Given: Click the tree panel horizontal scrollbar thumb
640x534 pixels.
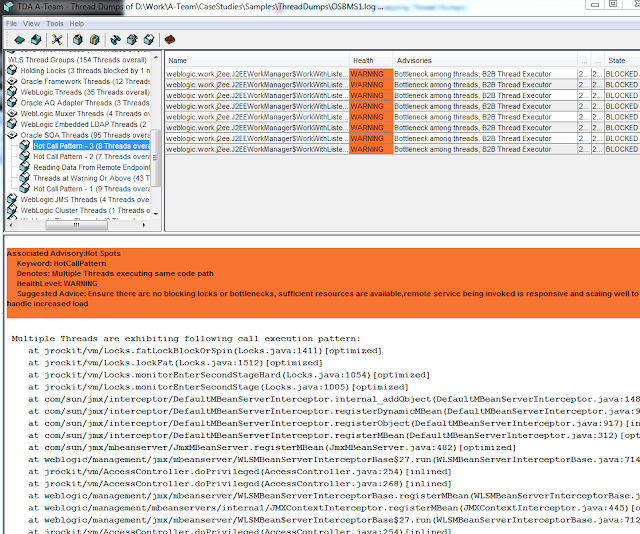Looking at the screenshot, I should 77,225.
